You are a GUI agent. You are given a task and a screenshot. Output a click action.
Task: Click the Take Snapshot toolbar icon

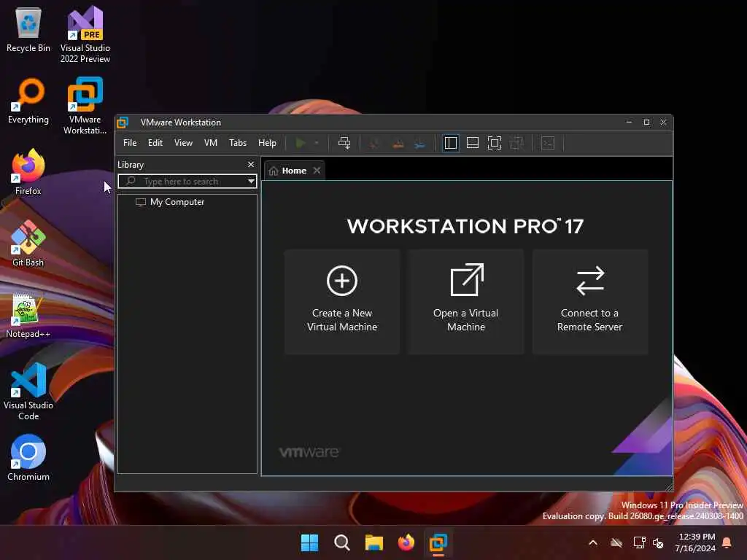(375, 143)
